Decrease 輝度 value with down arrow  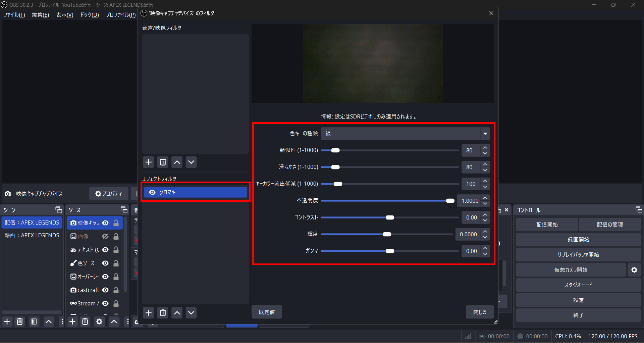(485, 237)
